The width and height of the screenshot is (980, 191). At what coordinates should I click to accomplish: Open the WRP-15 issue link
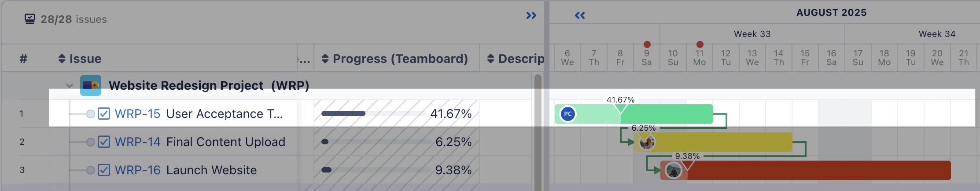tap(137, 114)
